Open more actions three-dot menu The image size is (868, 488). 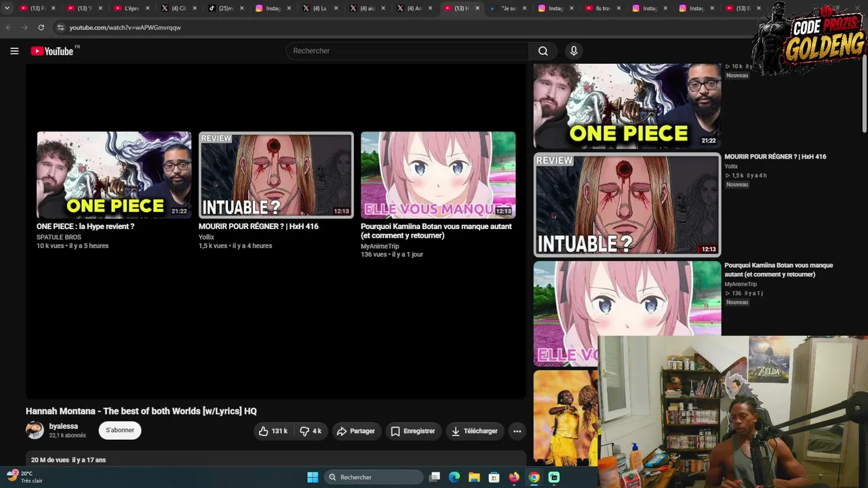pyautogui.click(x=517, y=431)
